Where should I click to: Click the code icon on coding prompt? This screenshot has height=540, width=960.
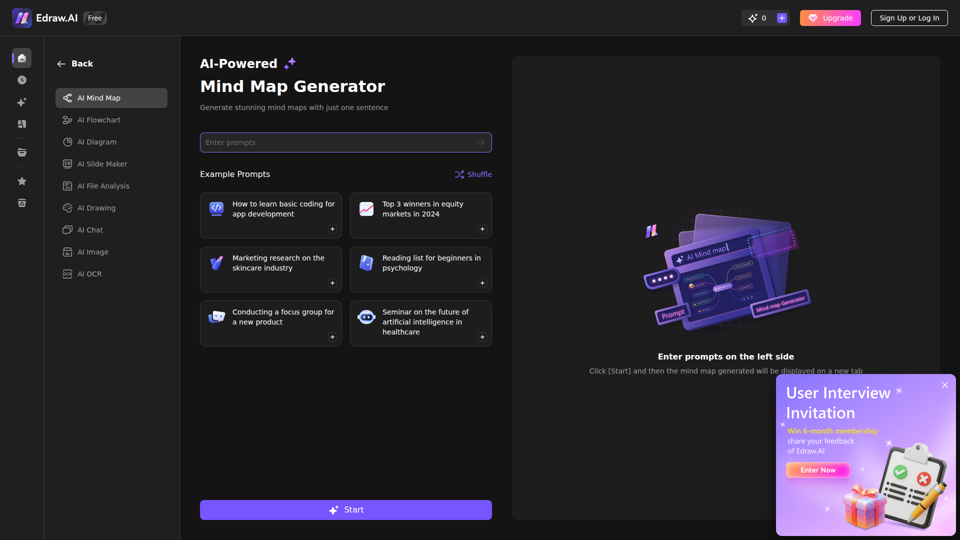click(x=216, y=208)
